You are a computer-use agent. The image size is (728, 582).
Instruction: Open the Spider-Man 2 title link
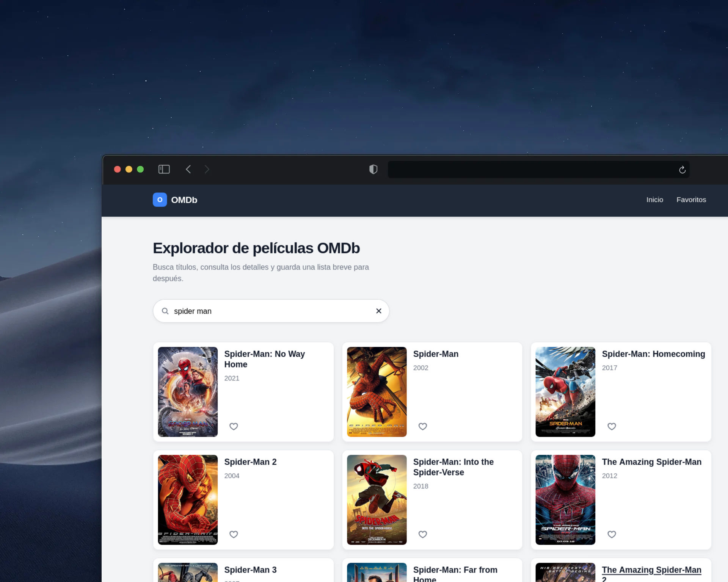[x=250, y=462]
